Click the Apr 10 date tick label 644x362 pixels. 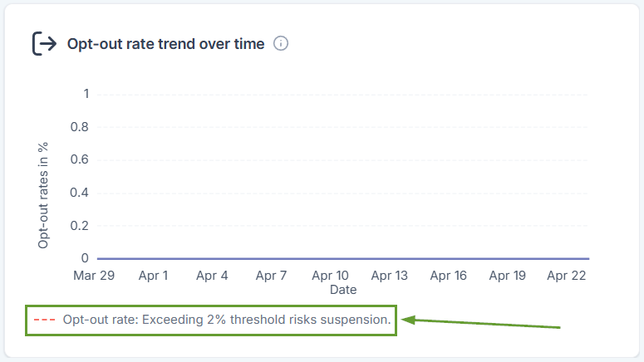(x=331, y=276)
